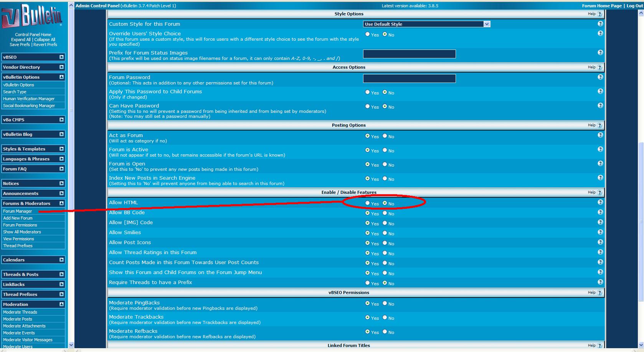
Task: Collapse the Forums & Moderators group
Action: pyautogui.click(x=61, y=203)
